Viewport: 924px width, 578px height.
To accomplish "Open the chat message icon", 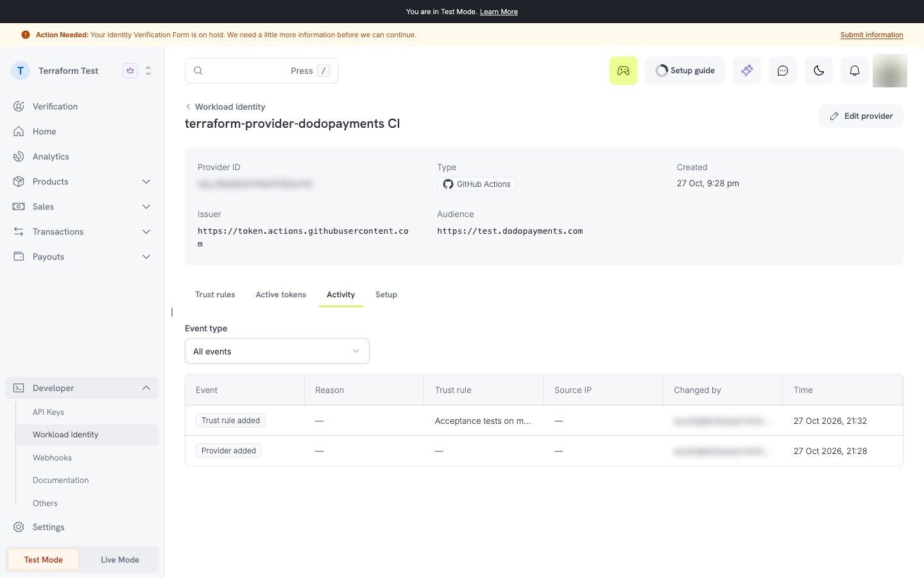I will pyautogui.click(x=783, y=71).
